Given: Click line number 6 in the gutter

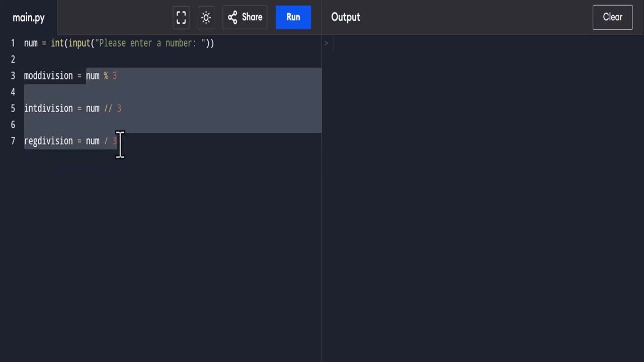Looking at the screenshot, I should point(13,125).
